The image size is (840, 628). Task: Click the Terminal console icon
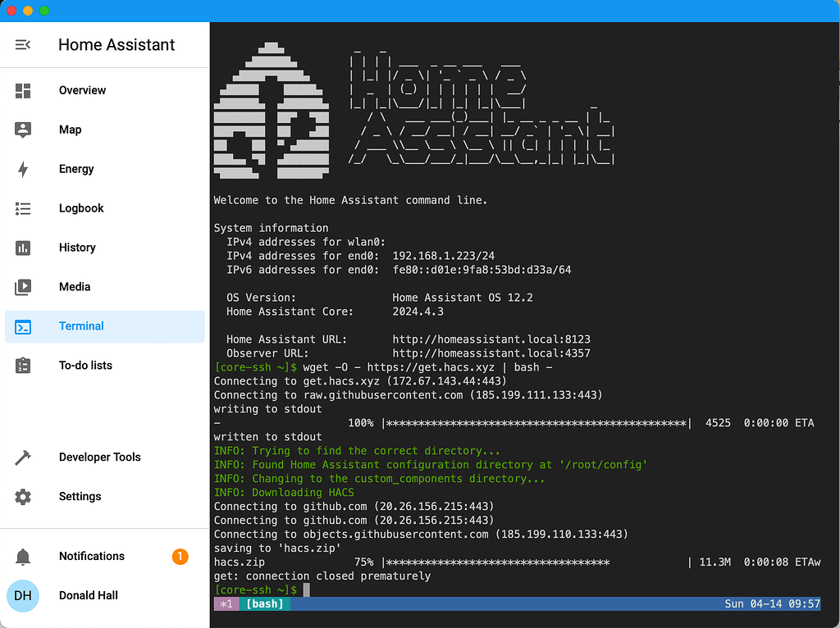22,326
